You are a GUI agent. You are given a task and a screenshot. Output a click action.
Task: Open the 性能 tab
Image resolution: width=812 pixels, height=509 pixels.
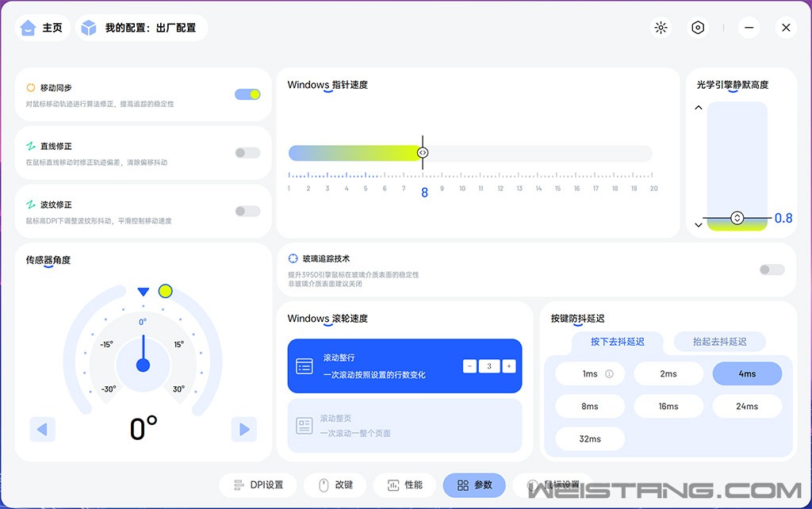pyautogui.click(x=405, y=484)
